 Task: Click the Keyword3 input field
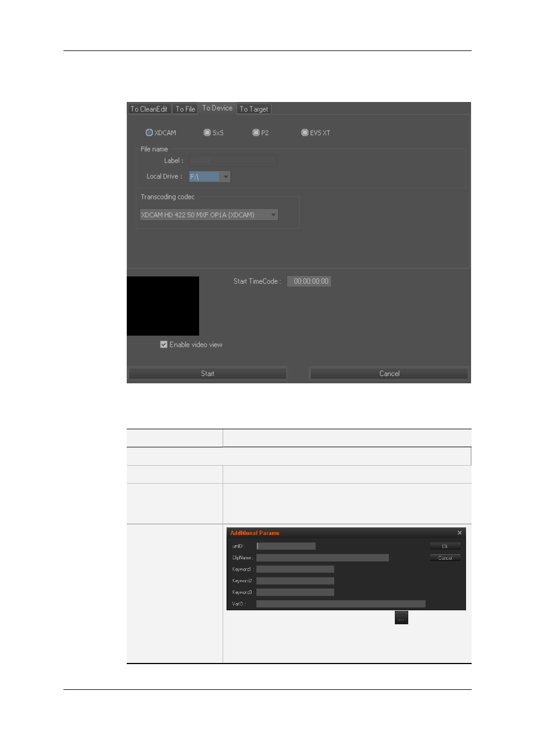point(295,592)
